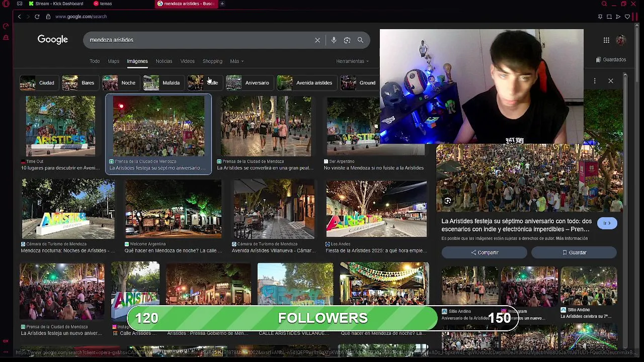The width and height of the screenshot is (644, 362).
Task: Click the pin icon in address bar
Action: coord(600,17)
